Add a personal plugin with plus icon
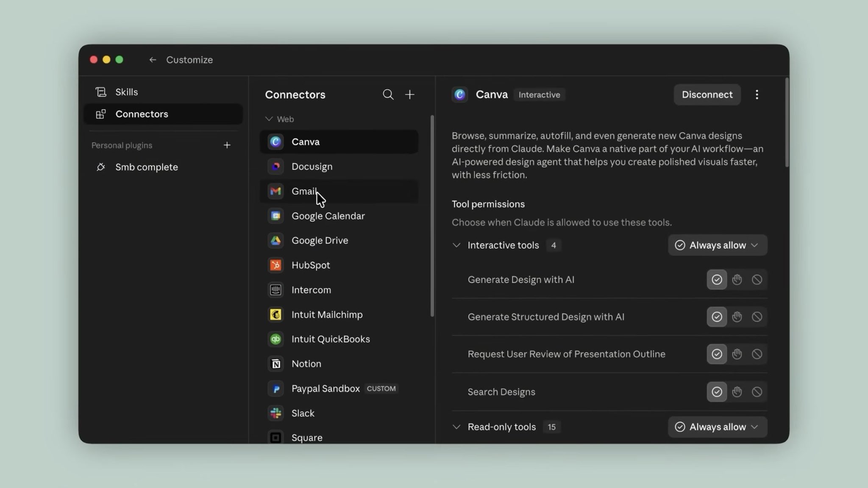The image size is (868, 488). click(227, 145)
